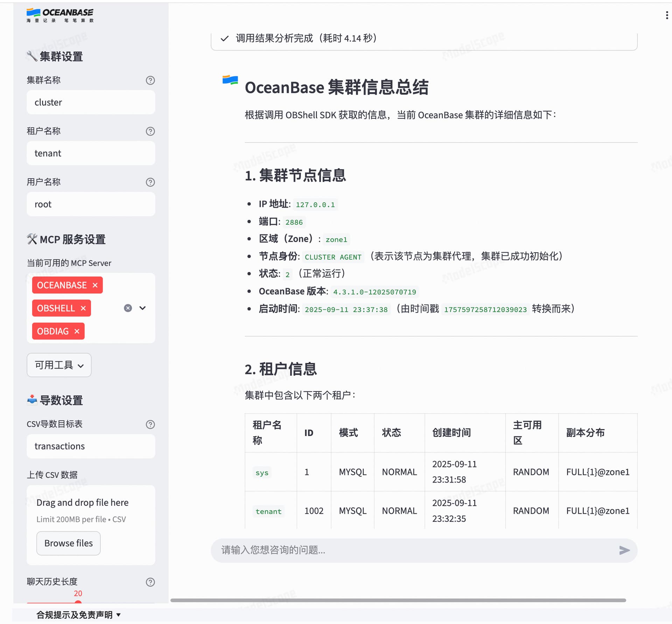Edit the 集群名称 input containing cluster

91,102
